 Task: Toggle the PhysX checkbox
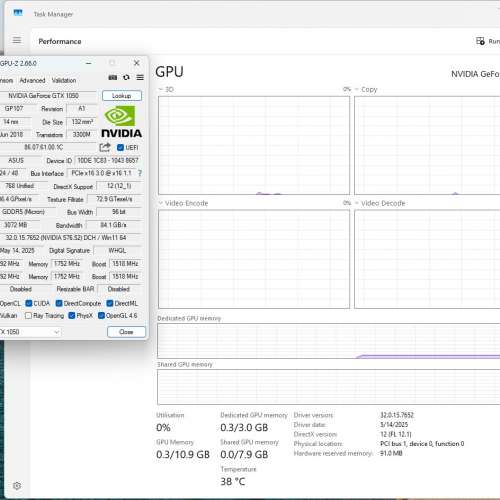(72, 315)
